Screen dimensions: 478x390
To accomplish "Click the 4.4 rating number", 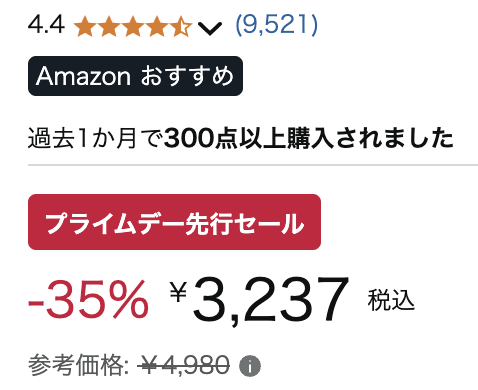I will pos(46,25).
